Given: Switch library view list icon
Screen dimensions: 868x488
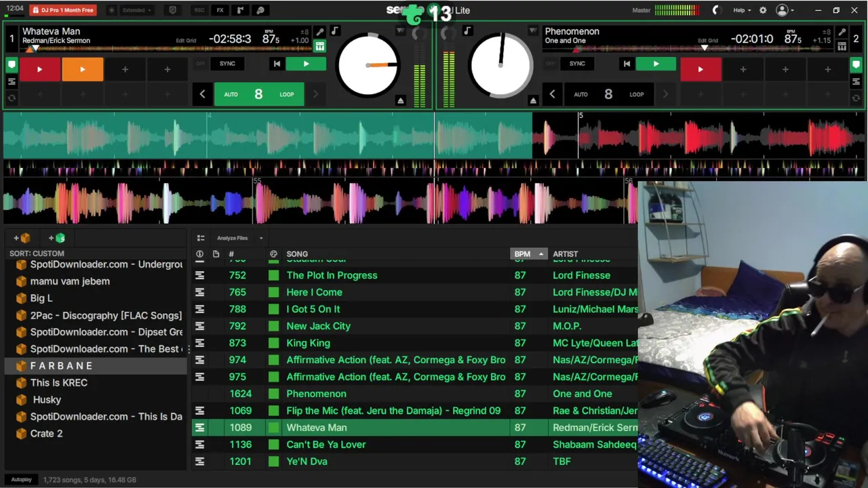Looking at the screenshot, I should click(201, 238).
